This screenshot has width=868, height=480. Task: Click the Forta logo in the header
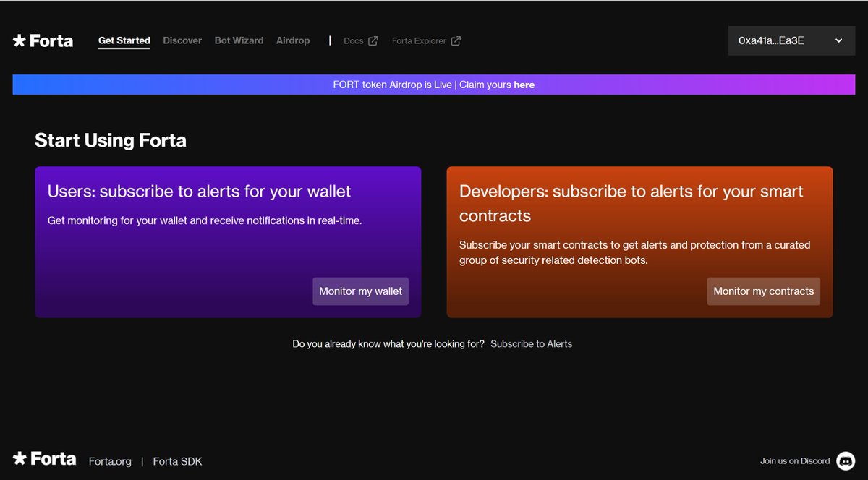click(x=43, y=40)
